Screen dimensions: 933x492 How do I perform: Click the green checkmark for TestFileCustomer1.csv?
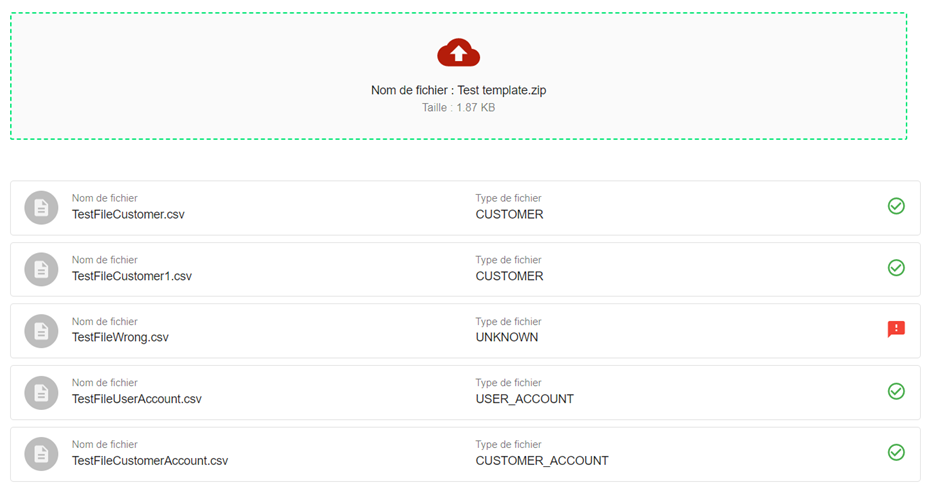(x=896, y=268)
